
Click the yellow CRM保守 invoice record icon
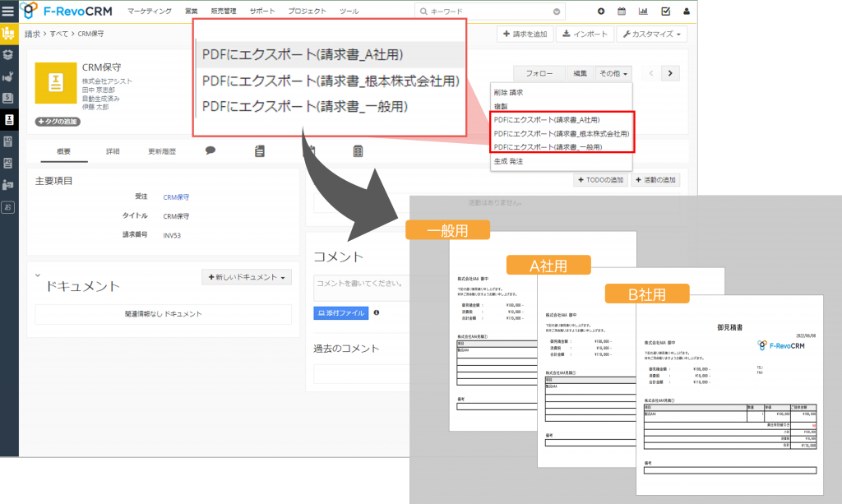56,83
